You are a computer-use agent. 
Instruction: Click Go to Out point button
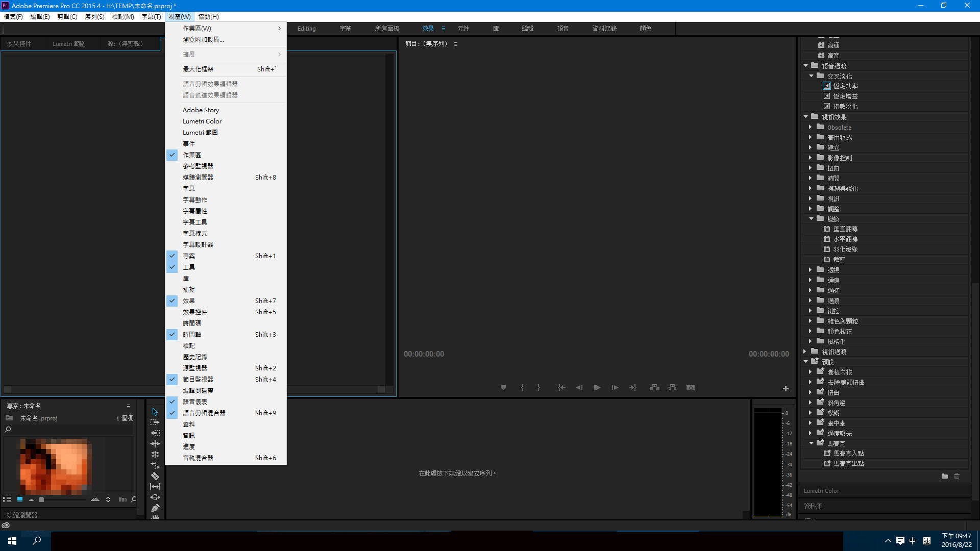tap(632, 388)
